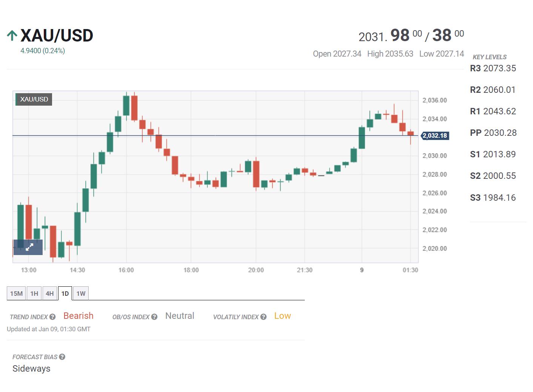Click the PP 2030.28 pivot level

click(493, 133)
